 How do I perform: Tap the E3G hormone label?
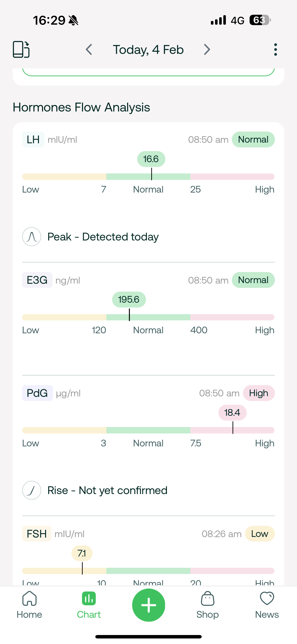pos(37,280)
